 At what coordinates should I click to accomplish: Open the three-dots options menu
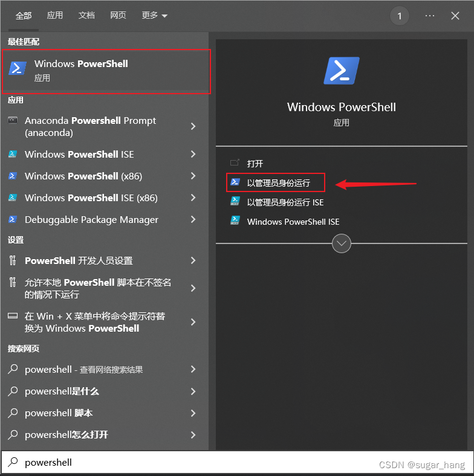click(x=430, y=16)
